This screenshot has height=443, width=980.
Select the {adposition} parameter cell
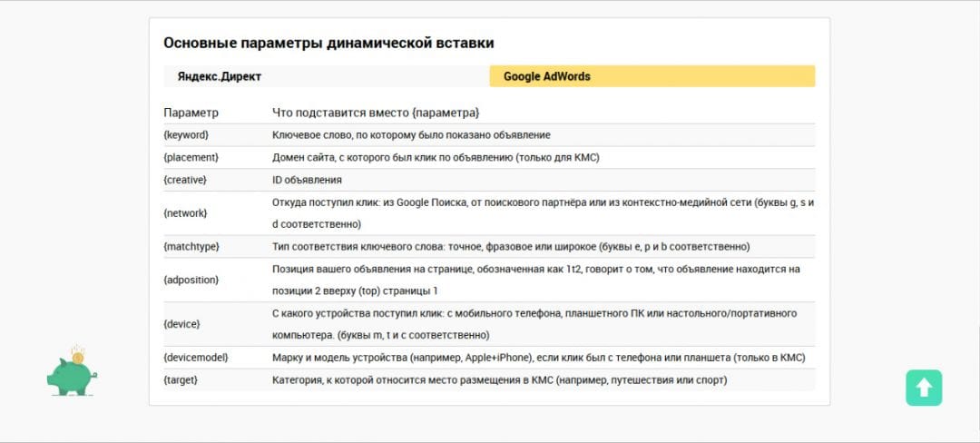(191, 280)
